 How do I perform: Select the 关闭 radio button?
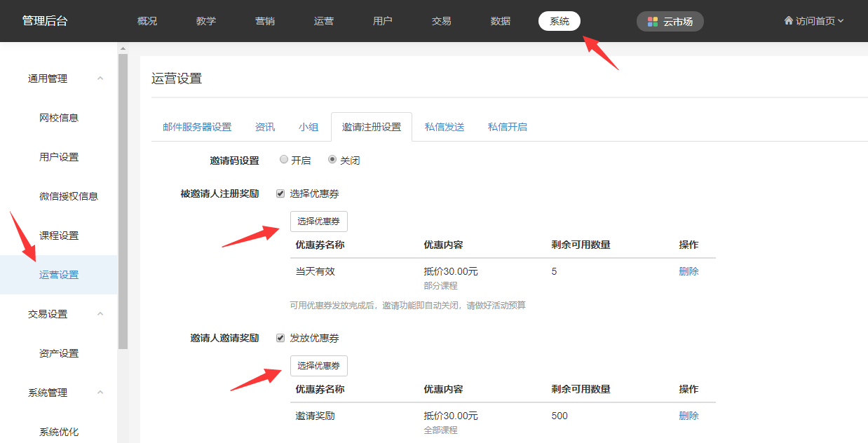[x=332, y=160]
